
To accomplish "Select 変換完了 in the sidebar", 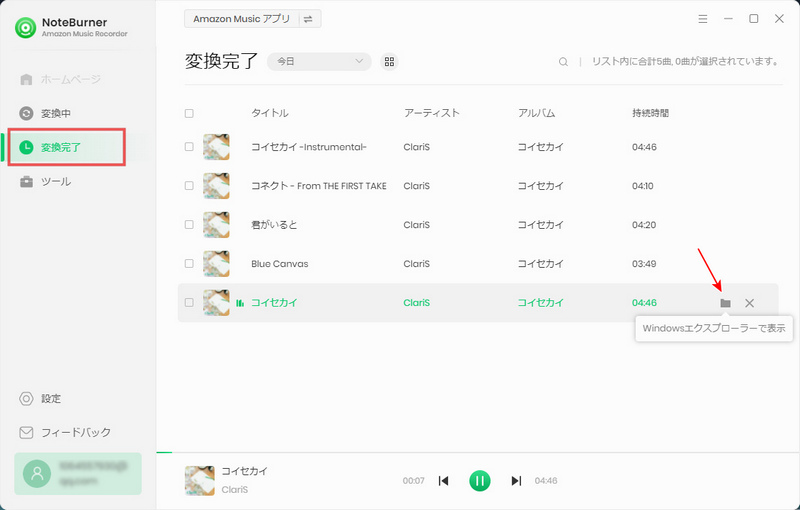I will pyautogui.click(x=66, y=147).
